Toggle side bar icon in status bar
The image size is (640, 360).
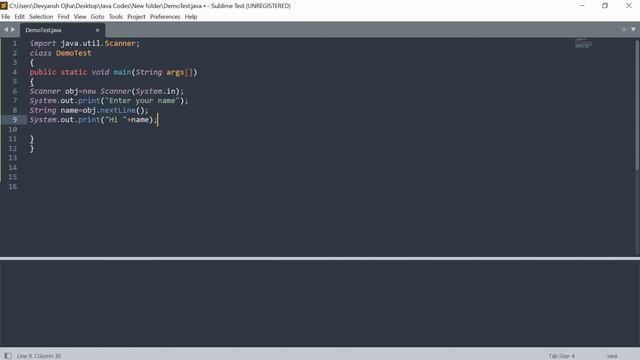tap(8, 356)
